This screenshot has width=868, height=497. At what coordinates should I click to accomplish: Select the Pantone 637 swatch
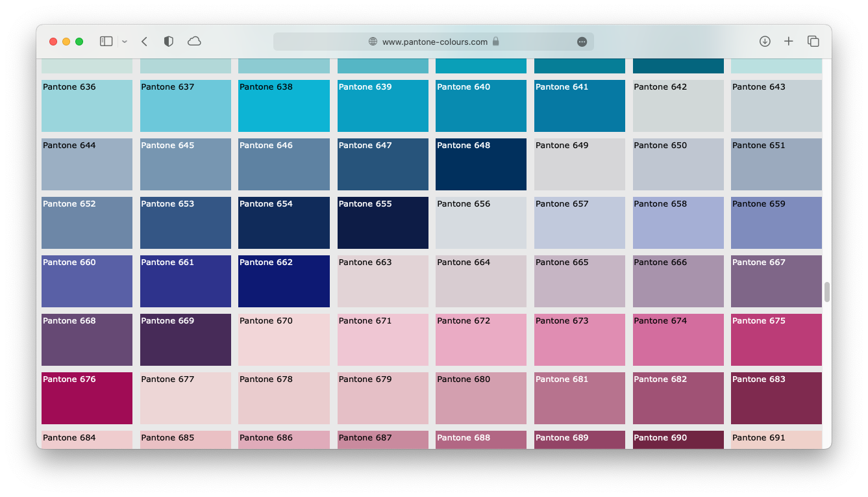tap(186, 106)
